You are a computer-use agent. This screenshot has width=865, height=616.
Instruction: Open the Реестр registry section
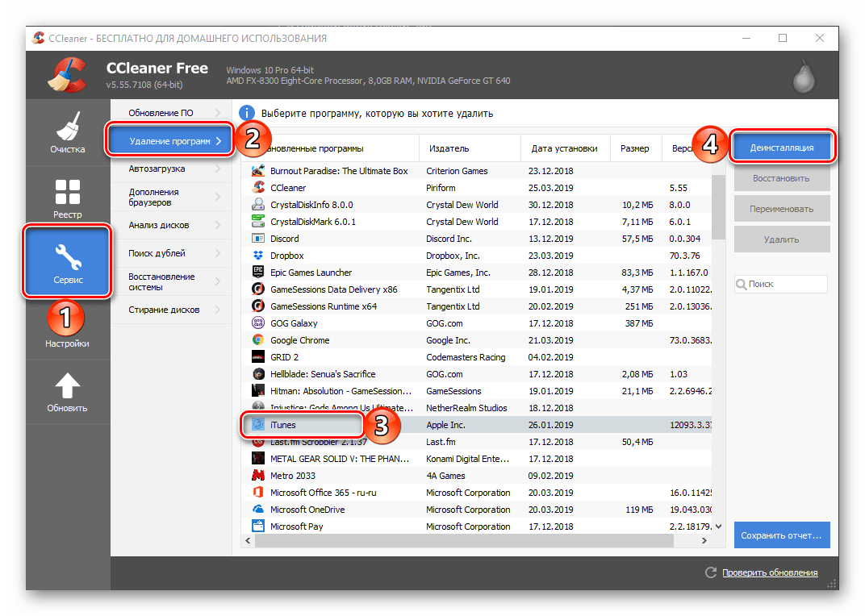click(x=68, y=198)
